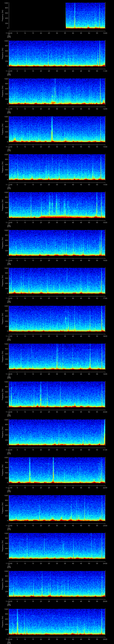Image resolution: width=114 pixels, height=644 pixels.
Task: Click the 11:16:00 start time label
Action: (9, 298)
